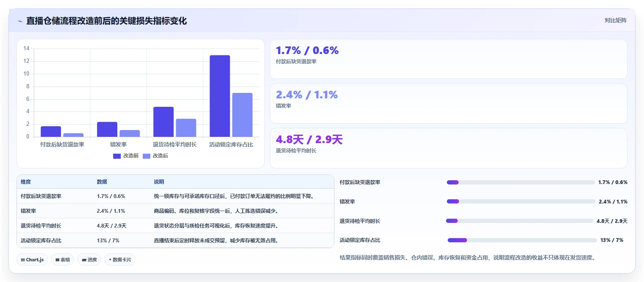
Task: Select the 数据卡片 tag chip
Action: pos(120,260)
